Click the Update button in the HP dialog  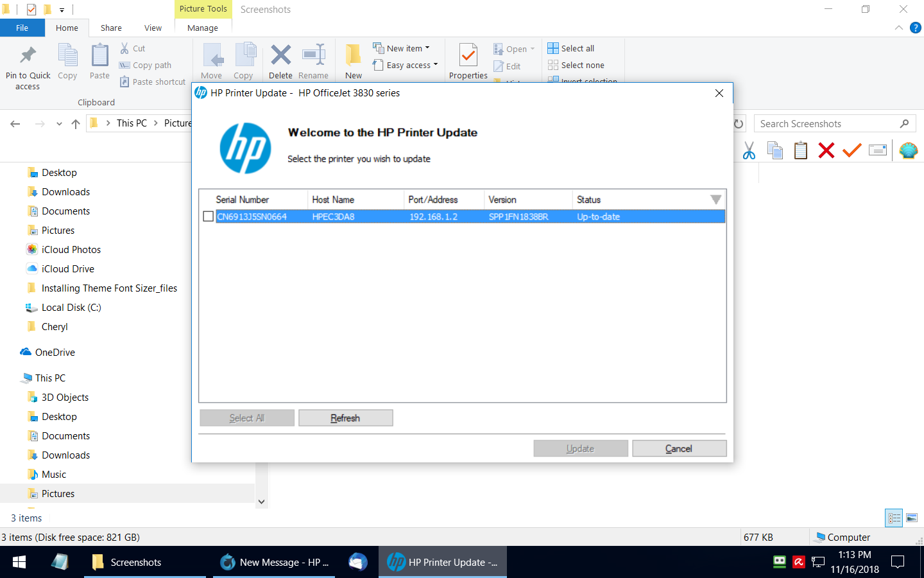click(581, 449)
